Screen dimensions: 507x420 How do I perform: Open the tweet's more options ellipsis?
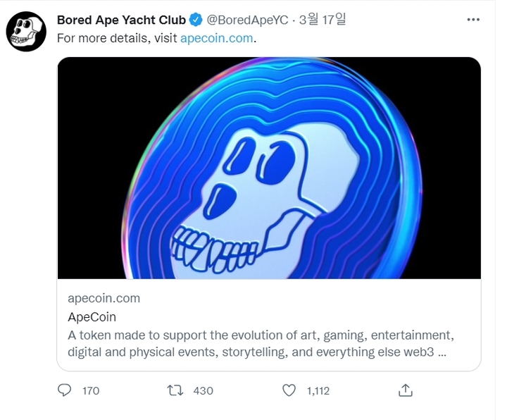[473, 20]
